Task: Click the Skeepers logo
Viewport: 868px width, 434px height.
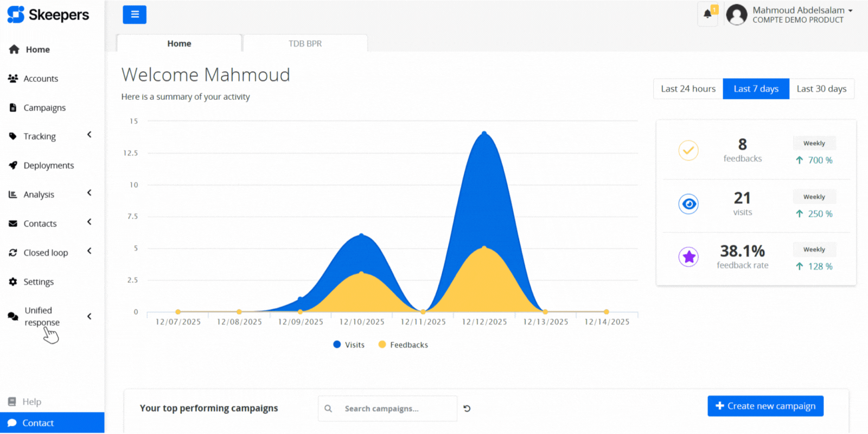Action: (x=48, y=15)
